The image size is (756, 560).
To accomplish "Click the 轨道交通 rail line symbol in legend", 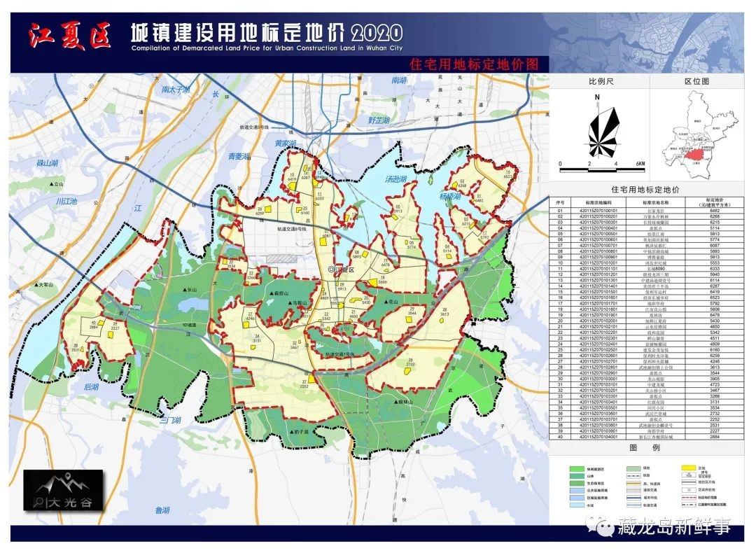I will 633,504.
